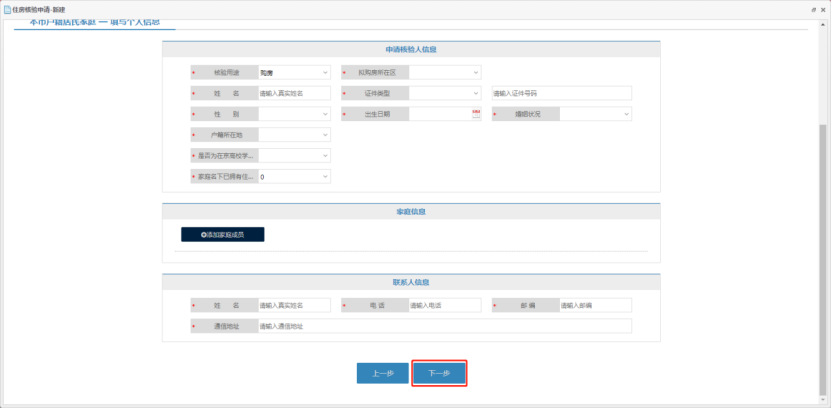This screenshot has width=831, height=408.
Task: Click the 添加家庭成员 button
Action: 222,234
